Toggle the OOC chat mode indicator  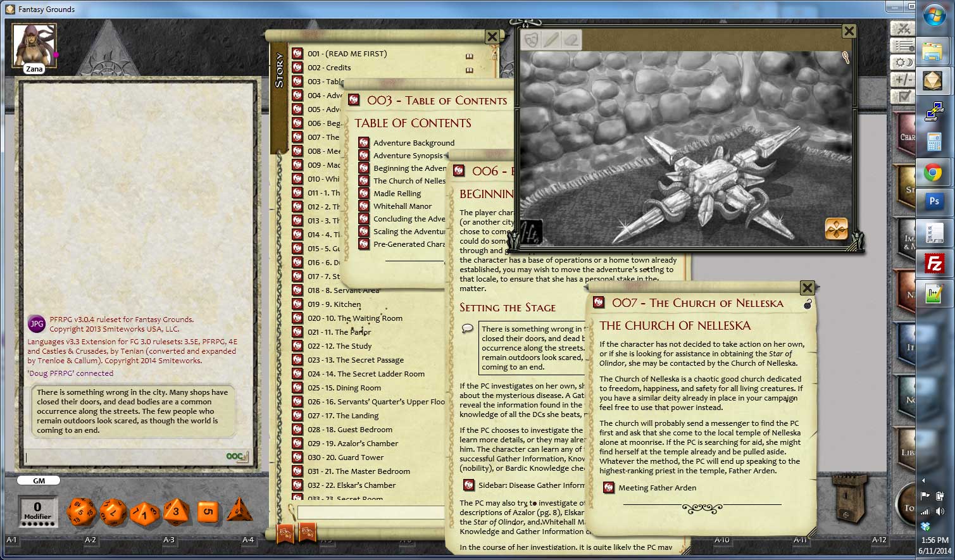click(x=236, y=456)
